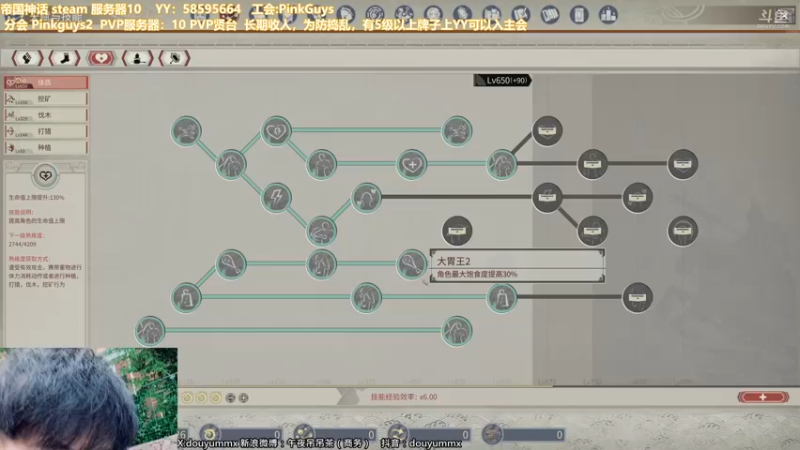Select the leftmost node on the bottom row
Screen dimensions: 800x450
point(150,331)
